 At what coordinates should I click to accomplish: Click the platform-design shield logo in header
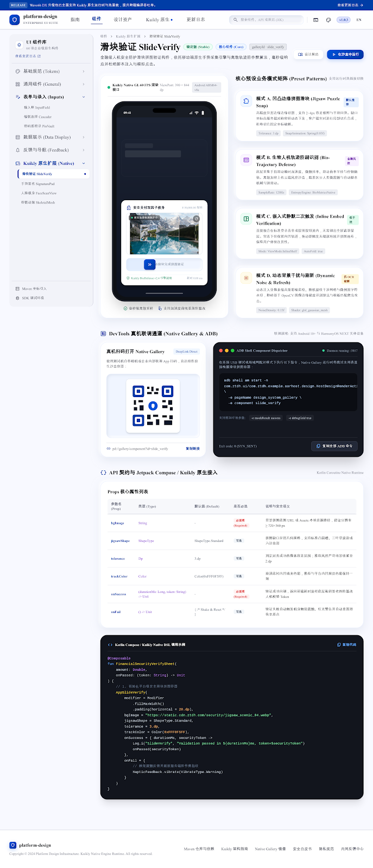click(x=14, y=20)
